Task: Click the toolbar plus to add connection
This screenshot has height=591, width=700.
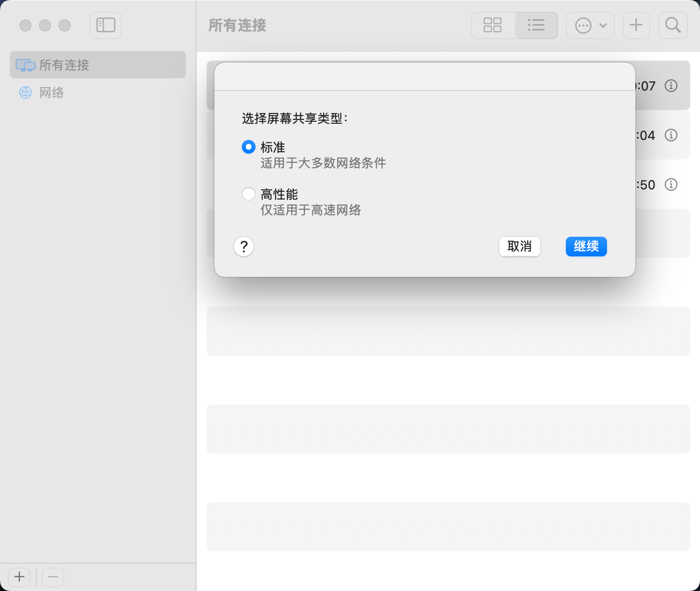Action: pos(636,25)
